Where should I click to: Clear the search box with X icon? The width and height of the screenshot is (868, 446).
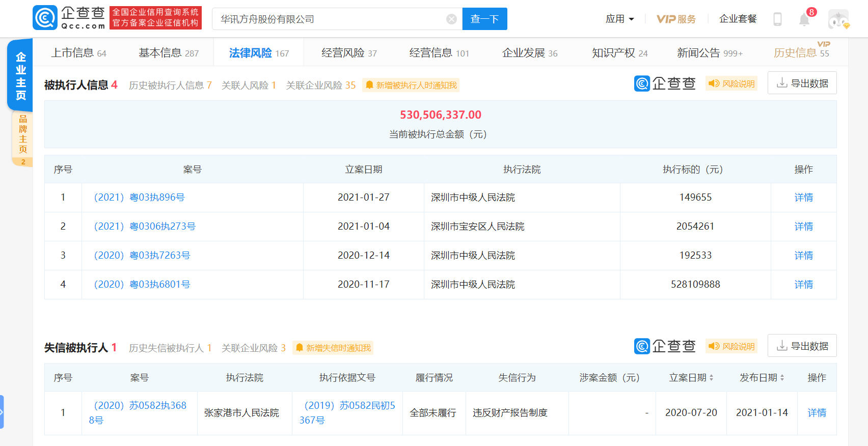pyautogui.click(x=451, y=19)
